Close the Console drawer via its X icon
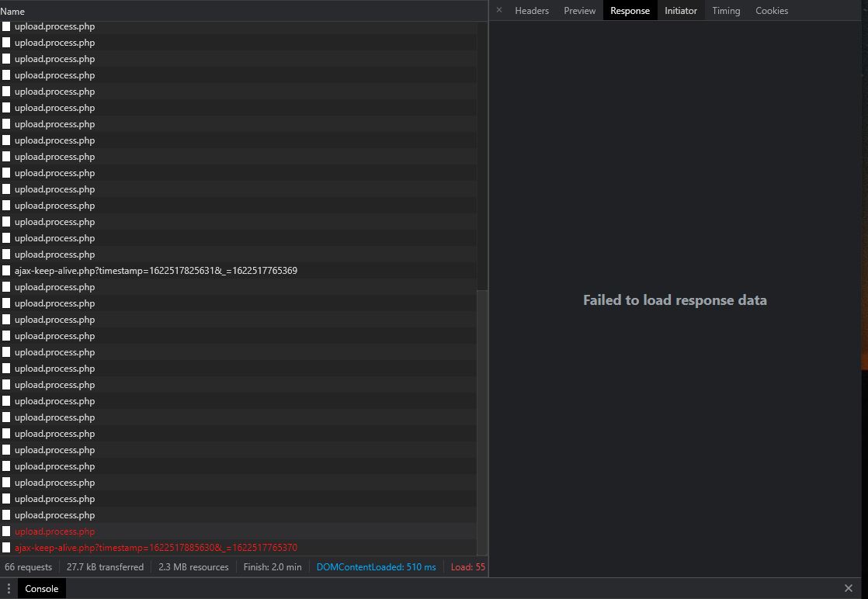 pyautogui.click(x=848, y=588)
